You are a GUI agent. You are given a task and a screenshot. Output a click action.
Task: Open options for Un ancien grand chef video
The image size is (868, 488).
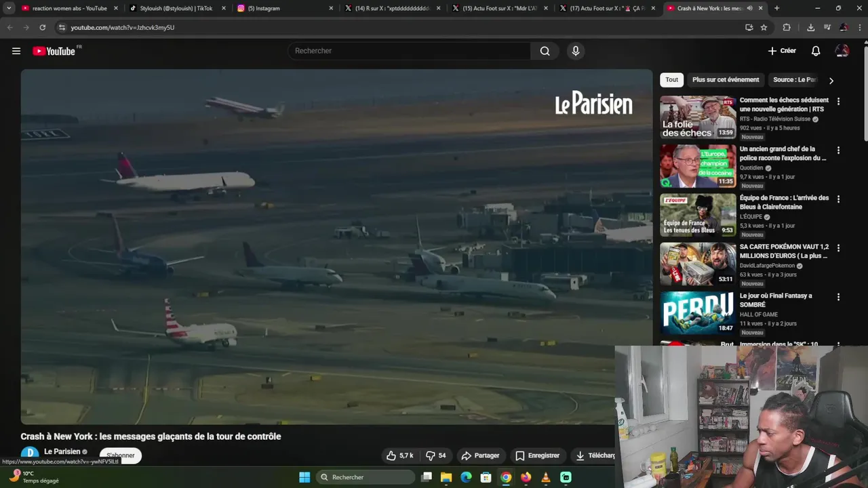pos(838,150)
